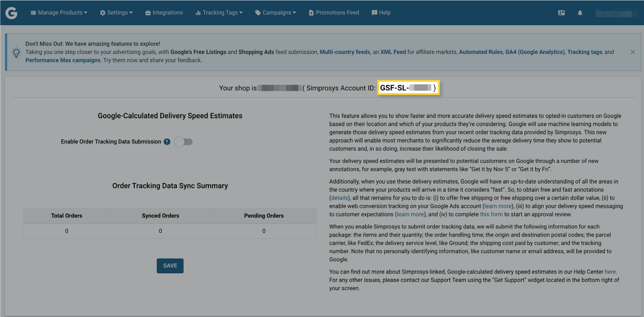644x317 pixels.
Task: Open the XML Feed link
Action: click(x=393, y=52)
